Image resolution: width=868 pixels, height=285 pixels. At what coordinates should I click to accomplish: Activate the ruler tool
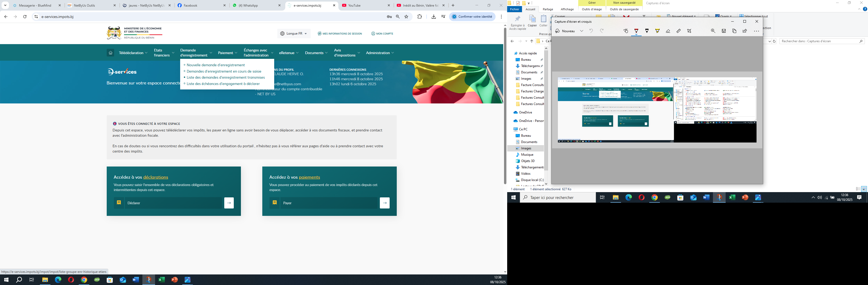[x=679, y=31]
